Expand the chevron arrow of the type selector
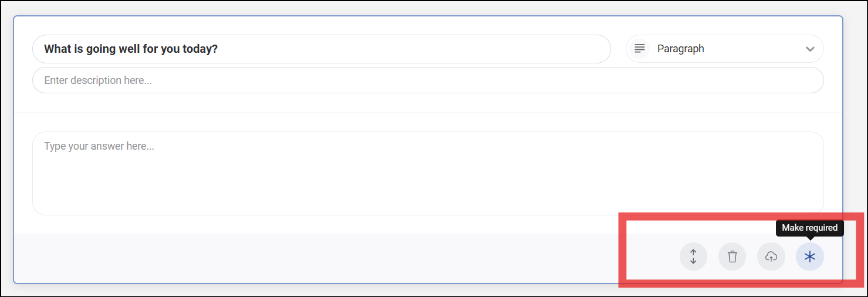The image size is (868, 297). coord(810,49)
